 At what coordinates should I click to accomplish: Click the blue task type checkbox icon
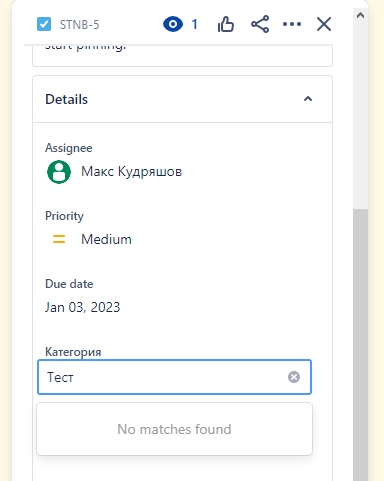coord(44,24)
